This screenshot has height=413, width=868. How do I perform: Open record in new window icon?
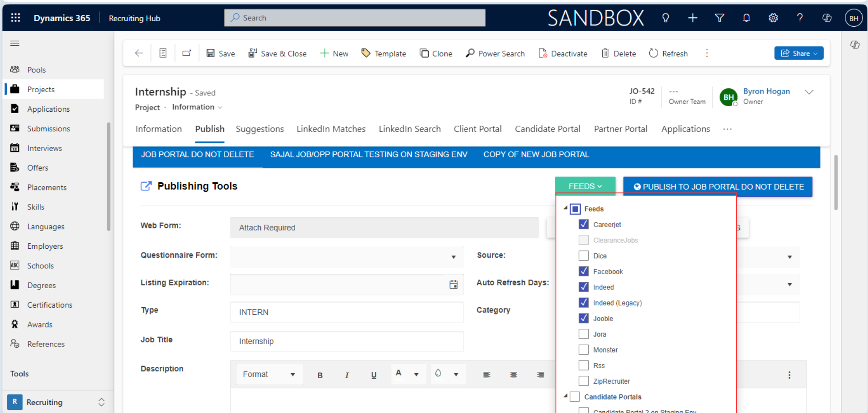187,53
